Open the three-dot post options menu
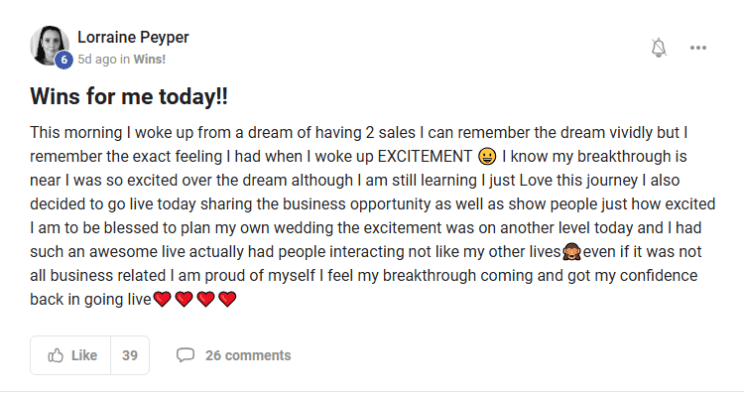Screen dimensions: 744x400 point(698,47)
